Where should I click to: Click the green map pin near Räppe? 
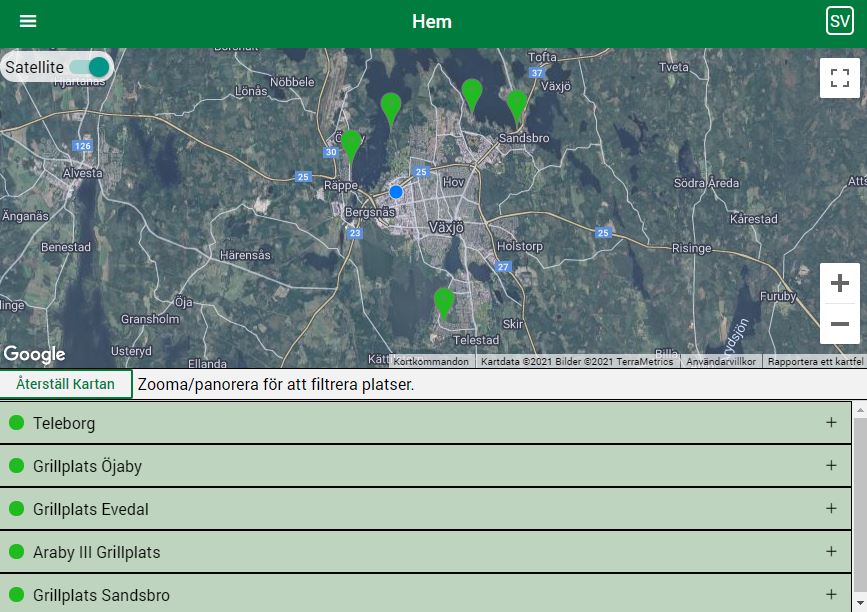tap(351, 144)
